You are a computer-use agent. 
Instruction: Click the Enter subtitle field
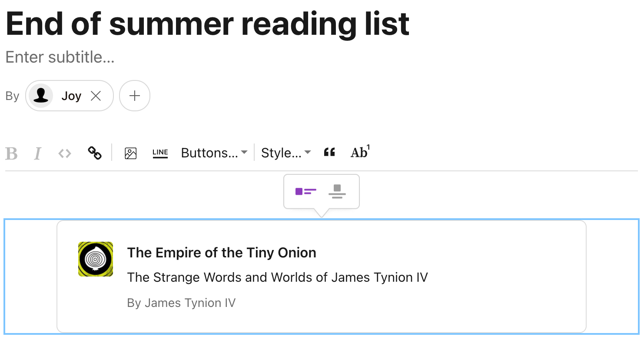pos(60,57)
